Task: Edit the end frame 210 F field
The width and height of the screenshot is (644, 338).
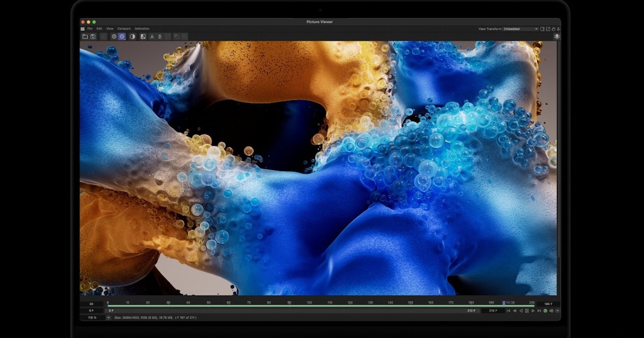Action: coord(493,311)
